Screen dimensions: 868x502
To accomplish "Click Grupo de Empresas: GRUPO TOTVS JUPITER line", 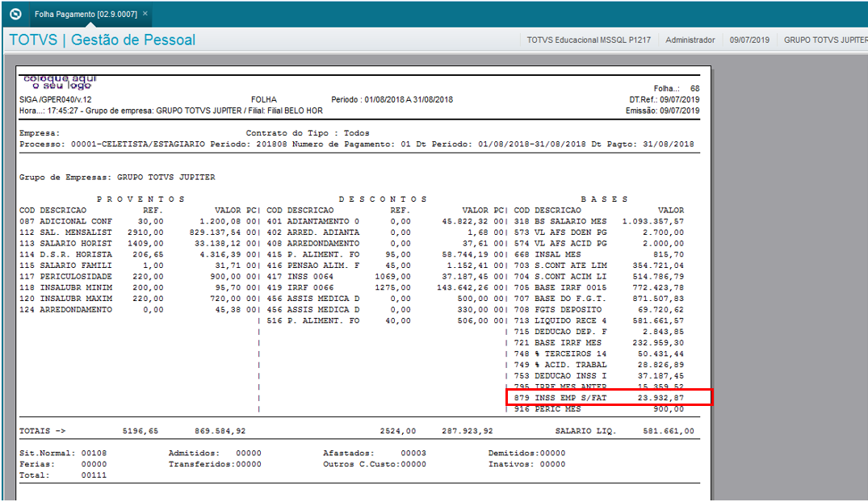I will pos(117,177).
